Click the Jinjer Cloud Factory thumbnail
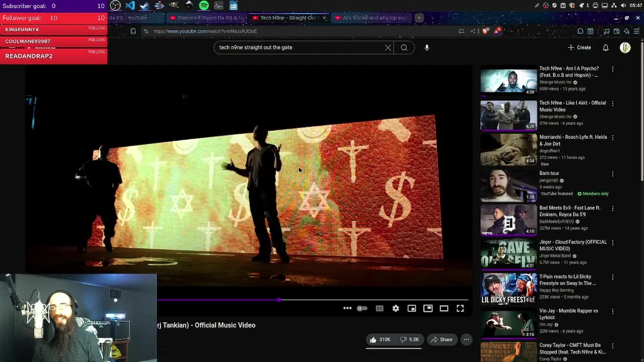This screenshot has width=644, height=362. tap(509, 254)
